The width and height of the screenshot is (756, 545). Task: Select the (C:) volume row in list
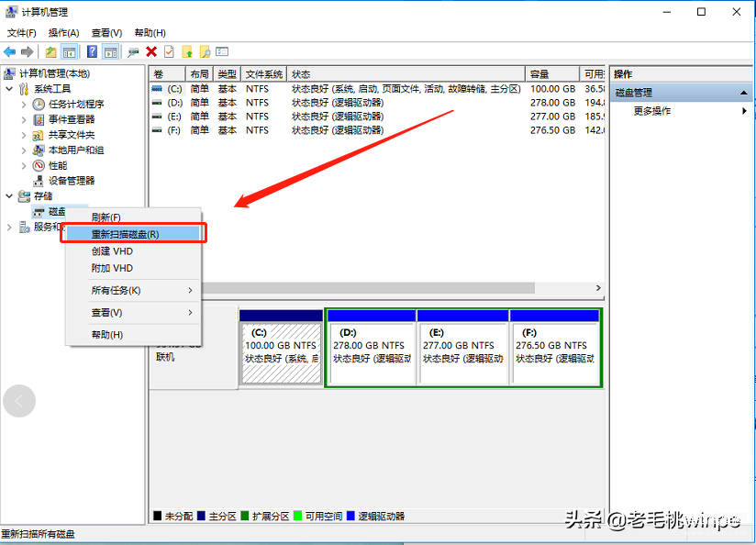pos(377,89)
